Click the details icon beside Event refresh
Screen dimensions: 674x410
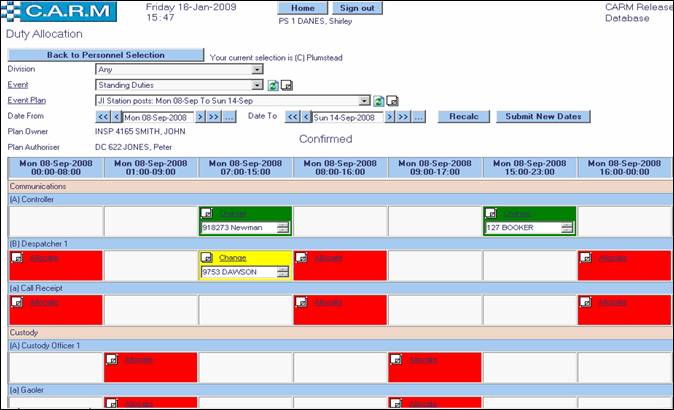[286, 86]
